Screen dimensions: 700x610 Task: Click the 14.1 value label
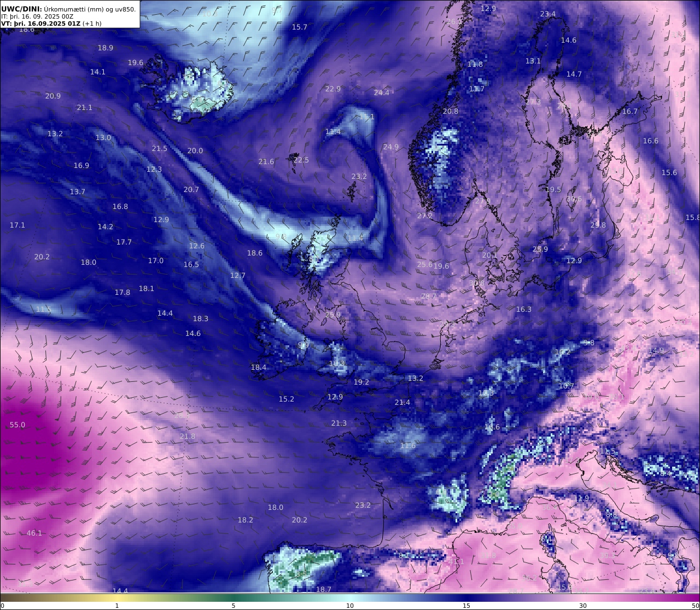point(98,72)
